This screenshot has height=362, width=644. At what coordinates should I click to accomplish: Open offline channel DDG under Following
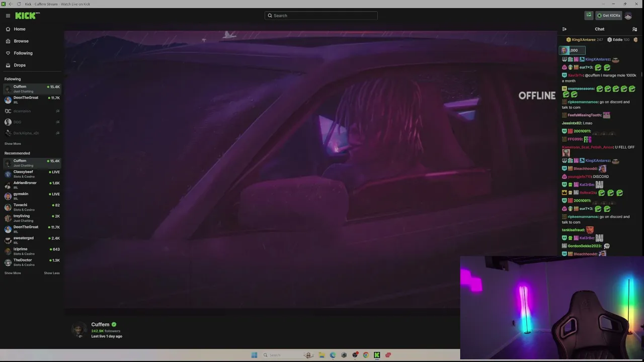[x=32, y=122]
